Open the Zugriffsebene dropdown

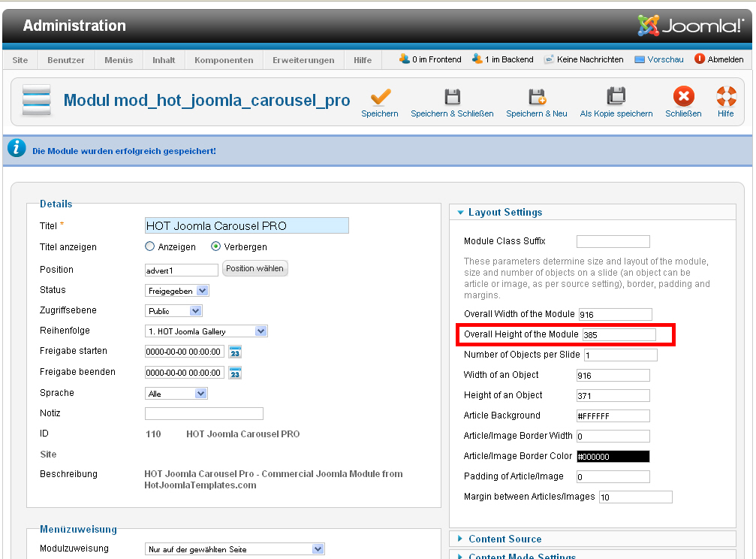click(x=173, y=311)
